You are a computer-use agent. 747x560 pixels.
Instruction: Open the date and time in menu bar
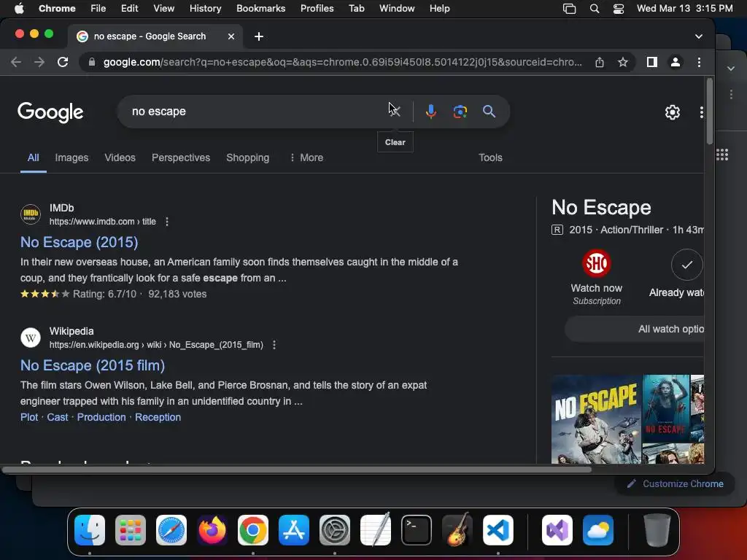pyautogui.click(x=684, y=9)
